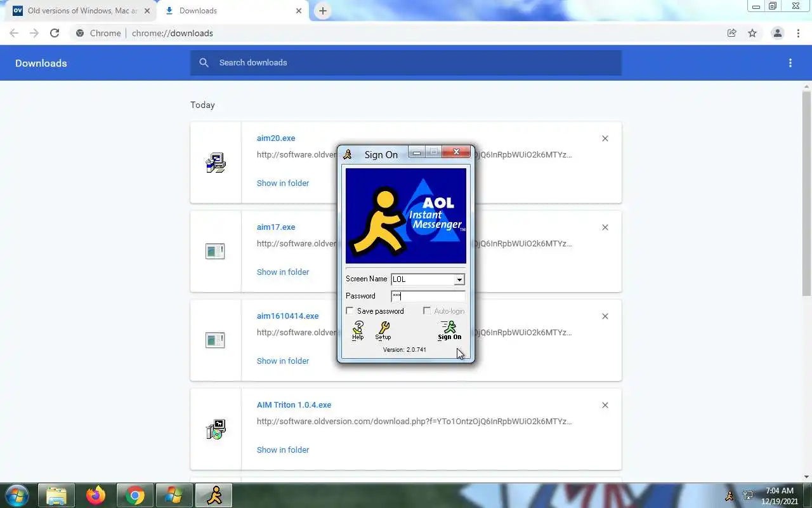This screenshot has height=508, width=812.
Task: Show aim20.exe in folder
Action: coord(283,183)
